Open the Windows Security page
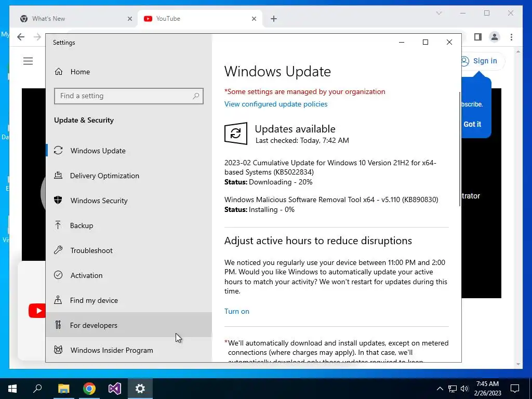This screenshot has width=532, height=399. tap(129, 201)
